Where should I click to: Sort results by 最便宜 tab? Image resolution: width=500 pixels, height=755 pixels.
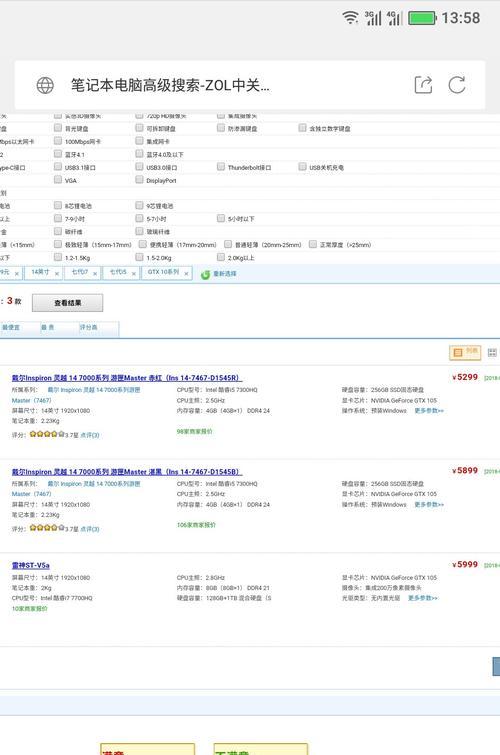(11, 327)
